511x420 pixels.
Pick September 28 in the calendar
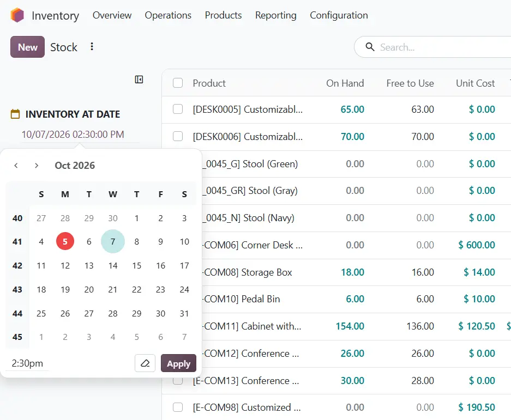tap(65, 218)
